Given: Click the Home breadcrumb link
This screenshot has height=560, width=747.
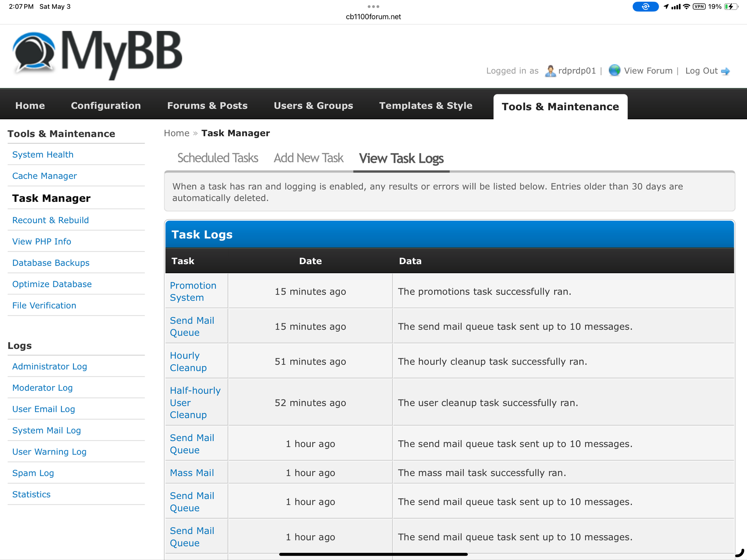Looking at the screenshot, I should [177, 133].
